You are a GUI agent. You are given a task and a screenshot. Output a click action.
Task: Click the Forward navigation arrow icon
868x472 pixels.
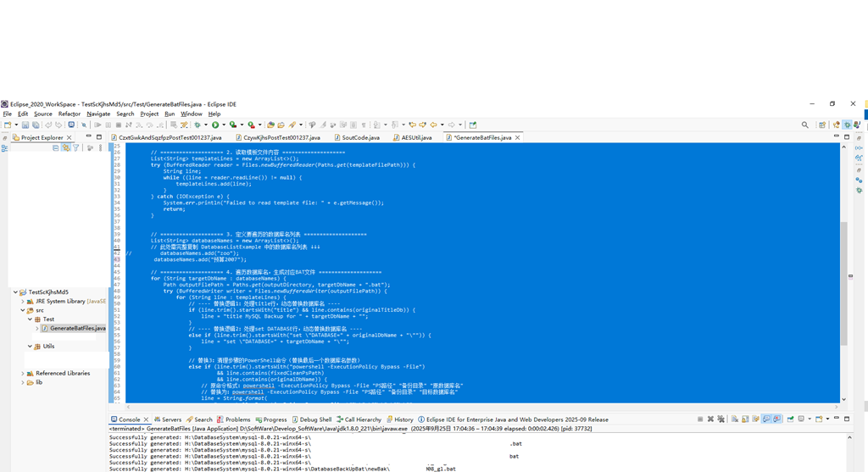(451, 125)
